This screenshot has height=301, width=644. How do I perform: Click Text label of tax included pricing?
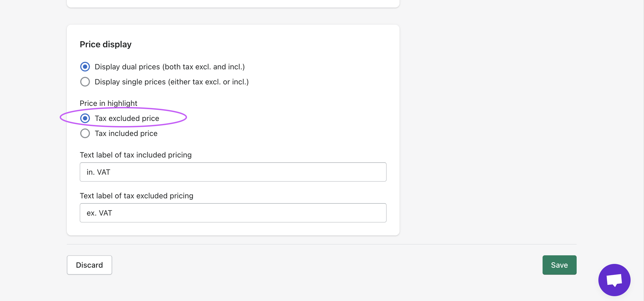click(x=136, y=155)
